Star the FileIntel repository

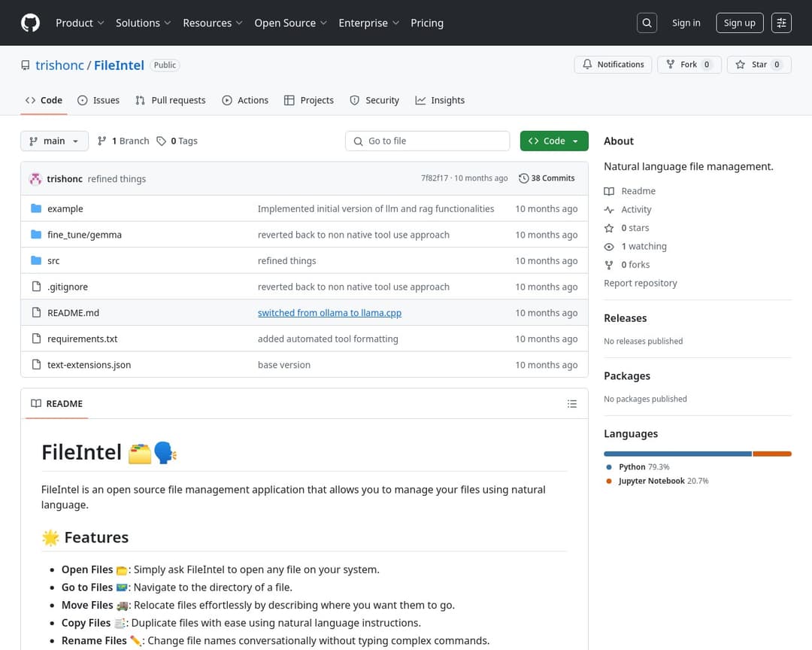pyautogui.click(x=759, y=64)
